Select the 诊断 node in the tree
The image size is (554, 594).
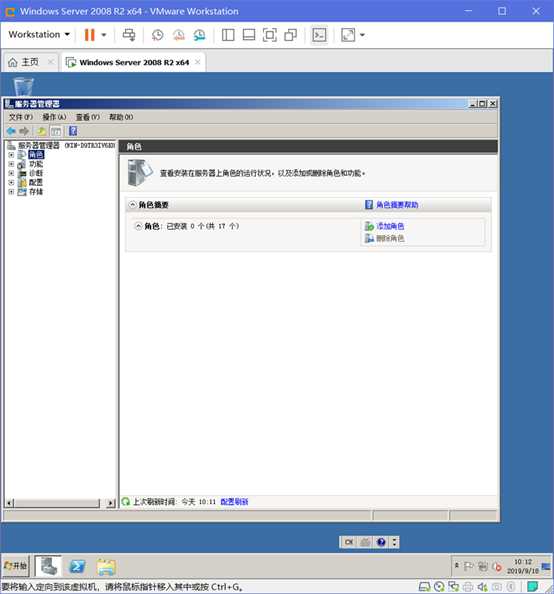coord(36,173)
